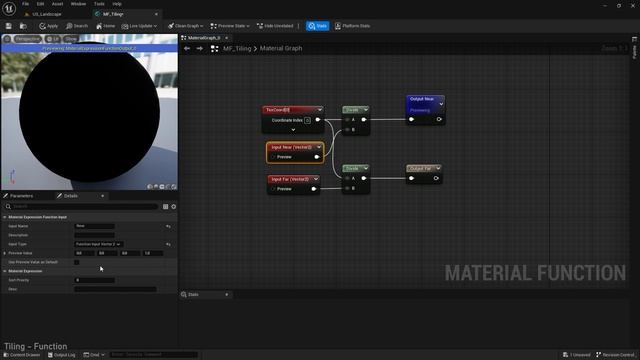
Task: Close the Details tab
Action: [102, 196]
